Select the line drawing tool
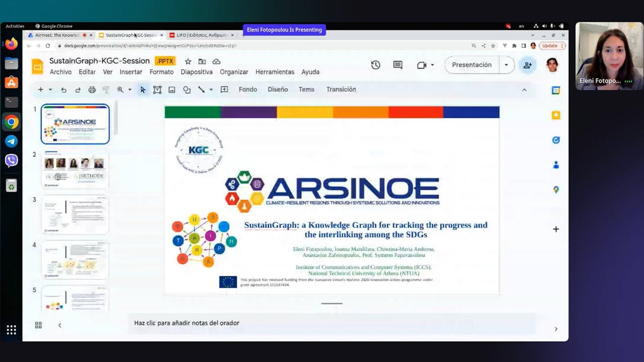The height and width of the screenshot is (362, 644). [x=200, y=89]
